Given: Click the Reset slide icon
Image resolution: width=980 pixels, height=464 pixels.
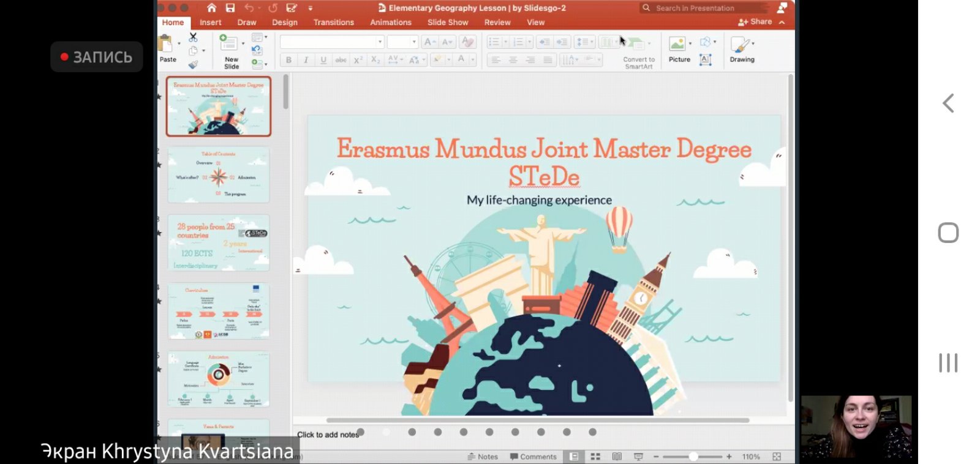Looking at the screenshot, I should 257,51.
